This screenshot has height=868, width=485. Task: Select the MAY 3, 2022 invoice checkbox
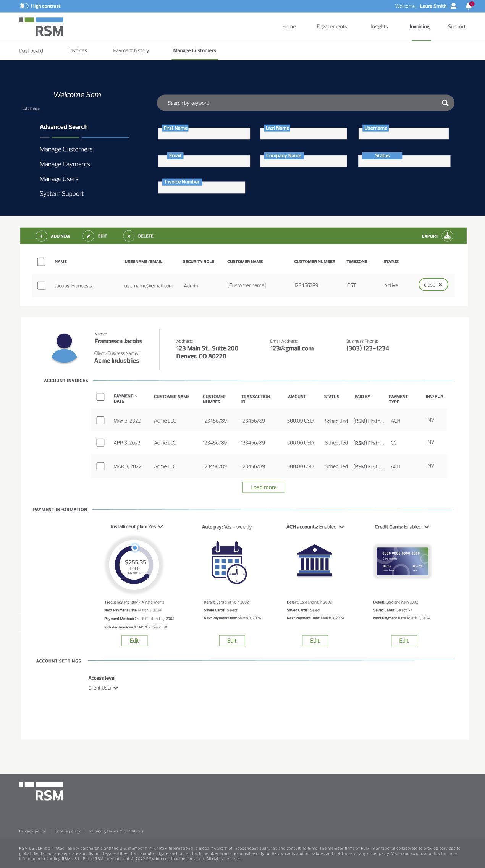click(x=100, y=421)
